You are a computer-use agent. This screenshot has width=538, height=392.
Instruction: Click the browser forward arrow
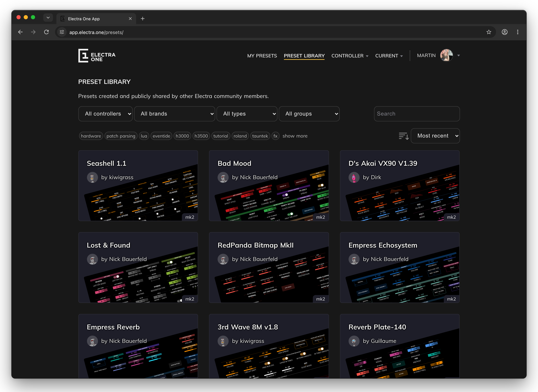(33, 32)
